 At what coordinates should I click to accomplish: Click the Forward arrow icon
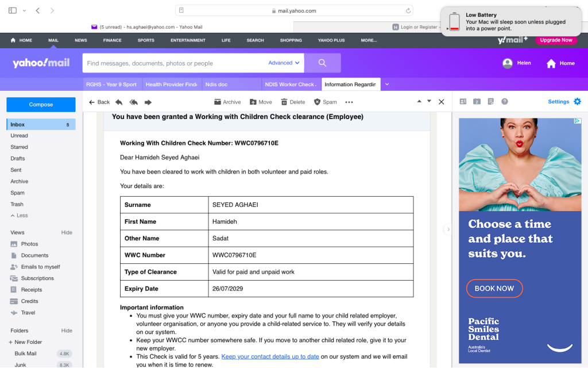point(148,102)
